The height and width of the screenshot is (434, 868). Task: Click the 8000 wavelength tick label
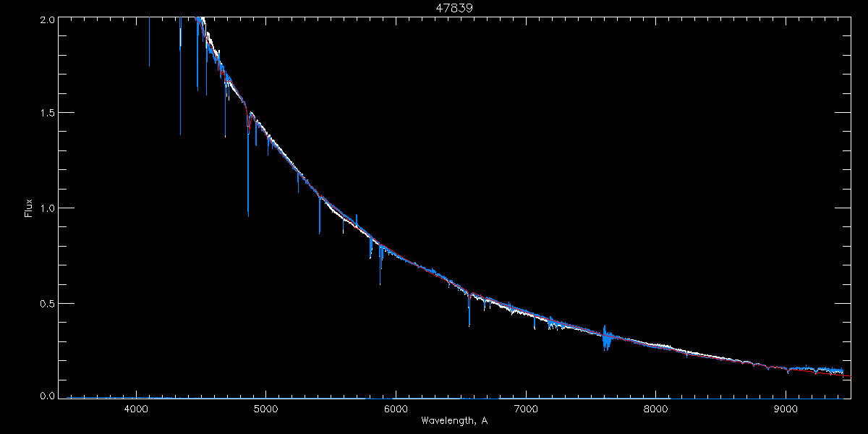tap(656, 409)
